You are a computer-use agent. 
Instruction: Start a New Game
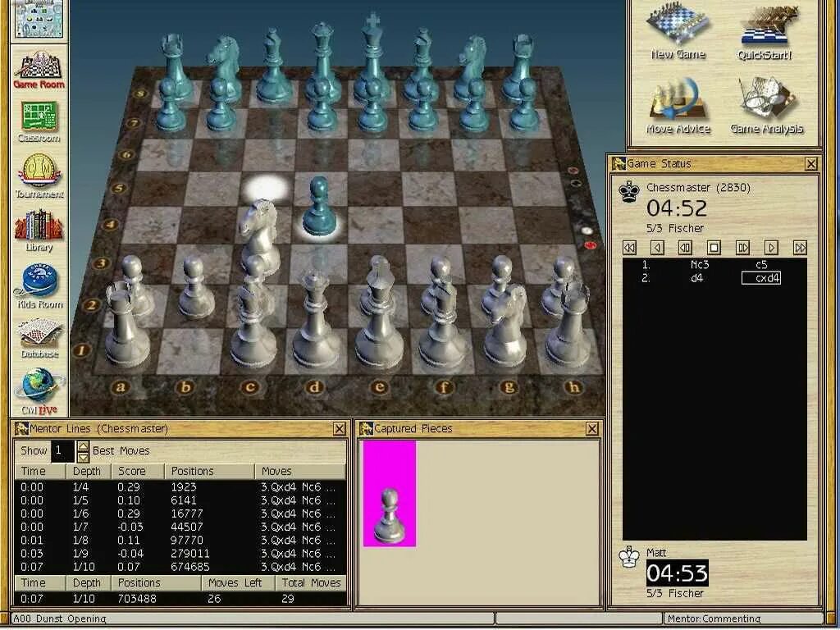coord(678,33)
